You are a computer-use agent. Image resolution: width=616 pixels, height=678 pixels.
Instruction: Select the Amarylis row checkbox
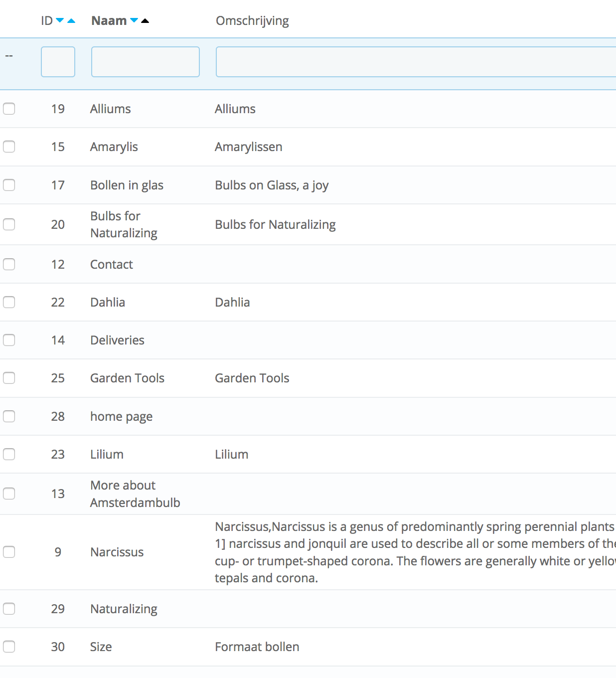9,147
